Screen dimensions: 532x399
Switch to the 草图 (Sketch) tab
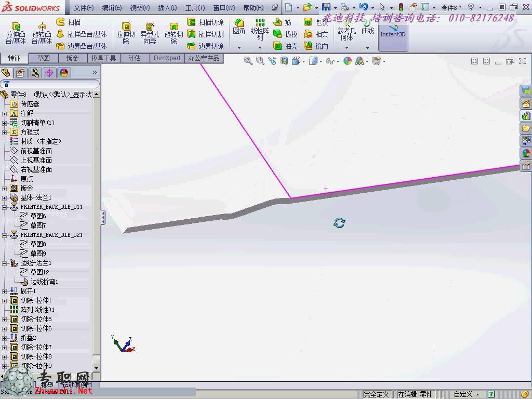pyautogui.click(x=44, y=58)
